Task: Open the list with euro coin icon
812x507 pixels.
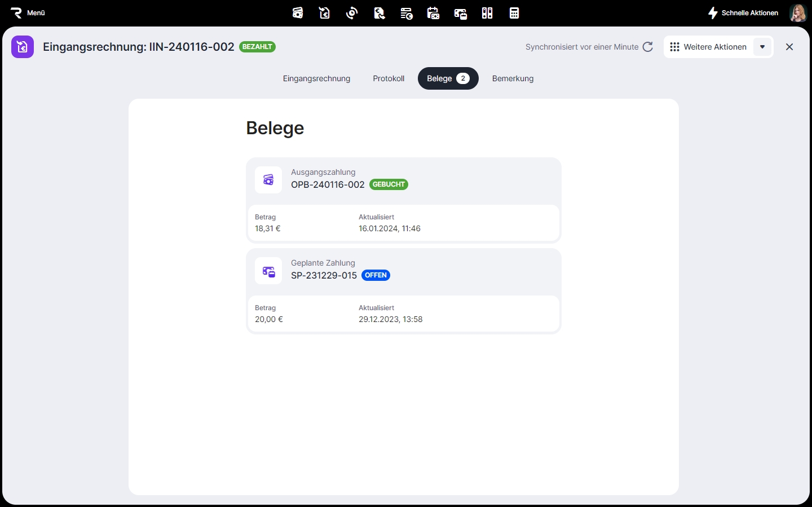Action: tap(406, 13)
